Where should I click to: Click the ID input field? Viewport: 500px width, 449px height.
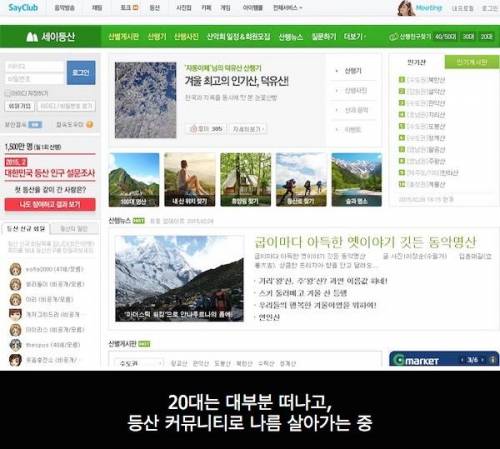[35, 66]
